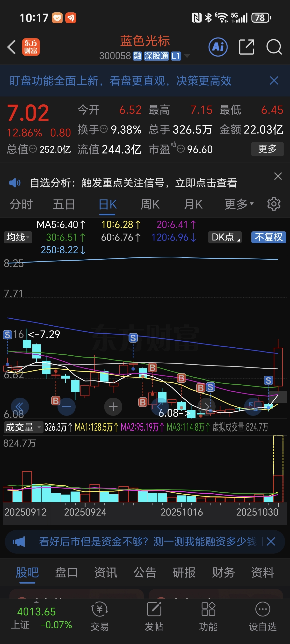Zoom out chart with minus button

point(66,407)
